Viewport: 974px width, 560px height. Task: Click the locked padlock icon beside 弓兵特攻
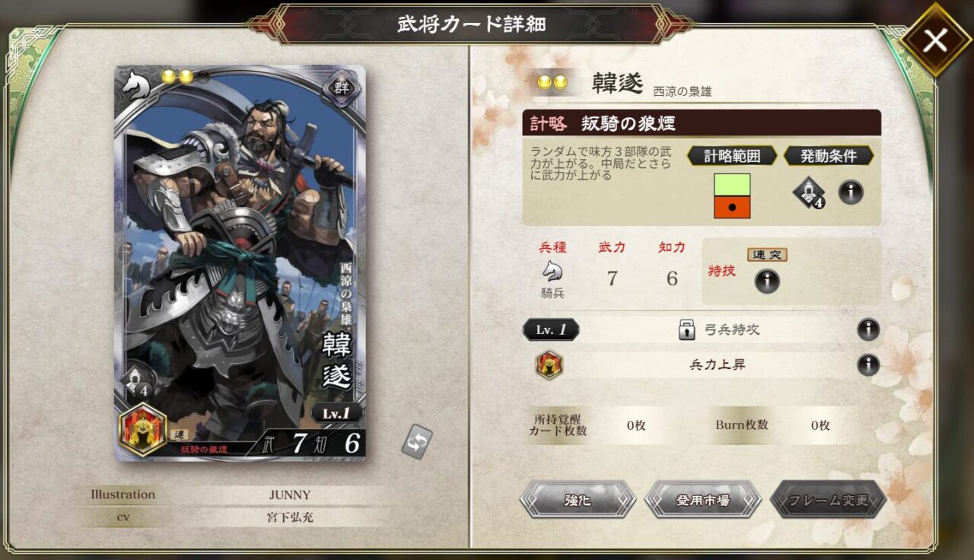(687, 329)
